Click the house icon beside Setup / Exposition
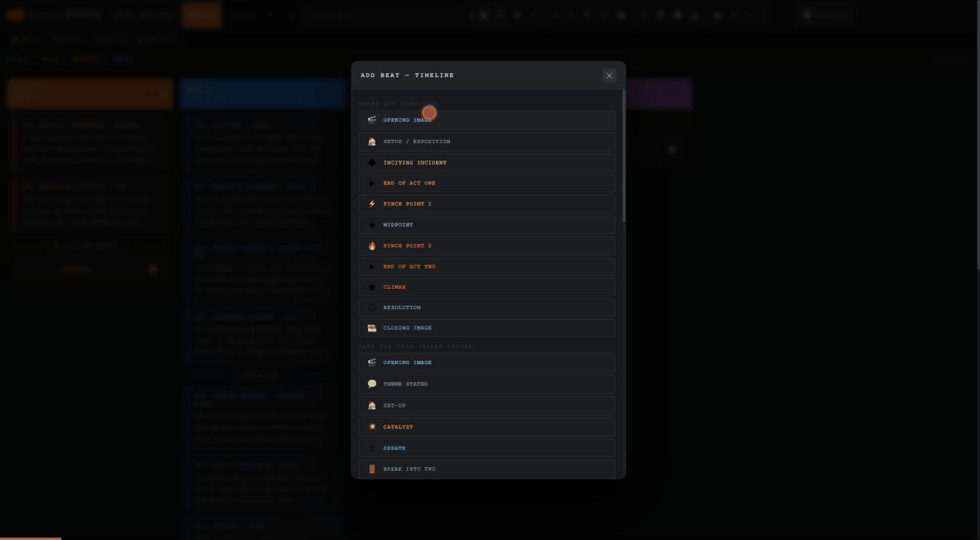The width and height of the screenshot is (980, 540). (x=372, y=142)
